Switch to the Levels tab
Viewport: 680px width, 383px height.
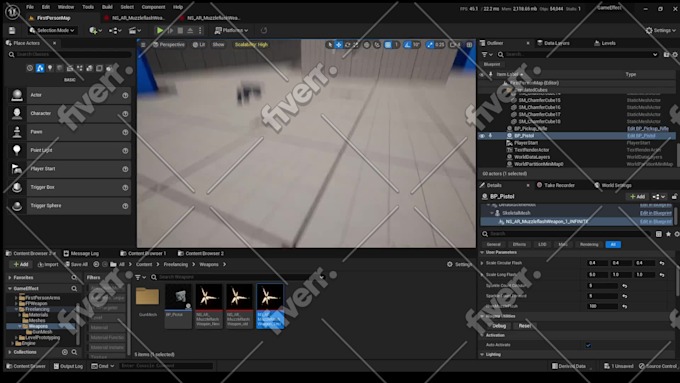click(x=605, y=43)
